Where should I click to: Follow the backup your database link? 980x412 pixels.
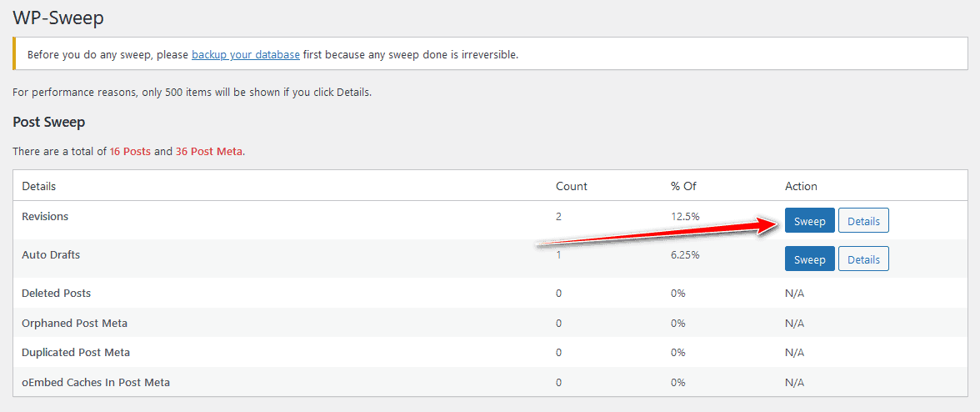246,54
